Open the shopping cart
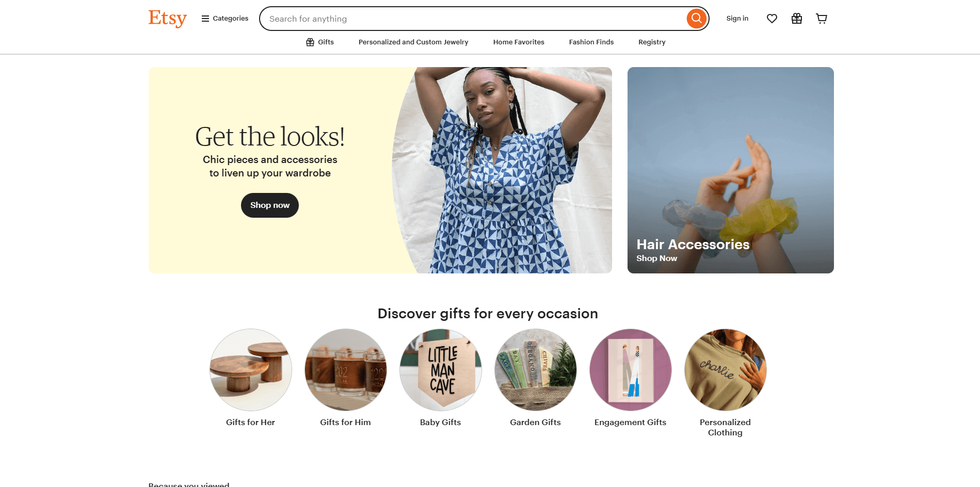980x487 pixels. pos(821,19)
